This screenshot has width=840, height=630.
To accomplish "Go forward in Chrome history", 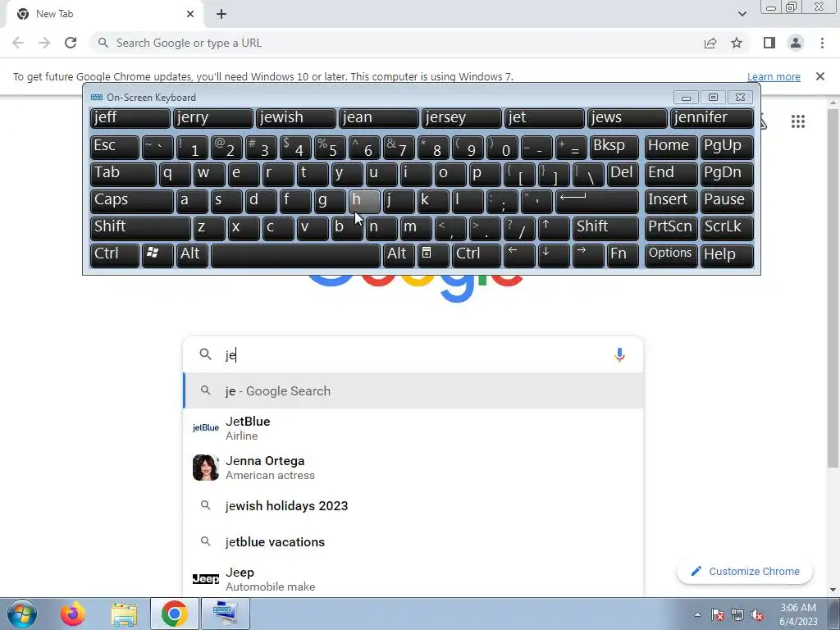I will coord(44,43).
